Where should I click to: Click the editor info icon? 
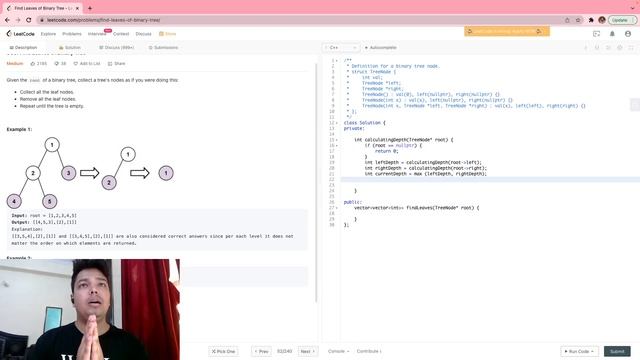(x=586, y=48)
